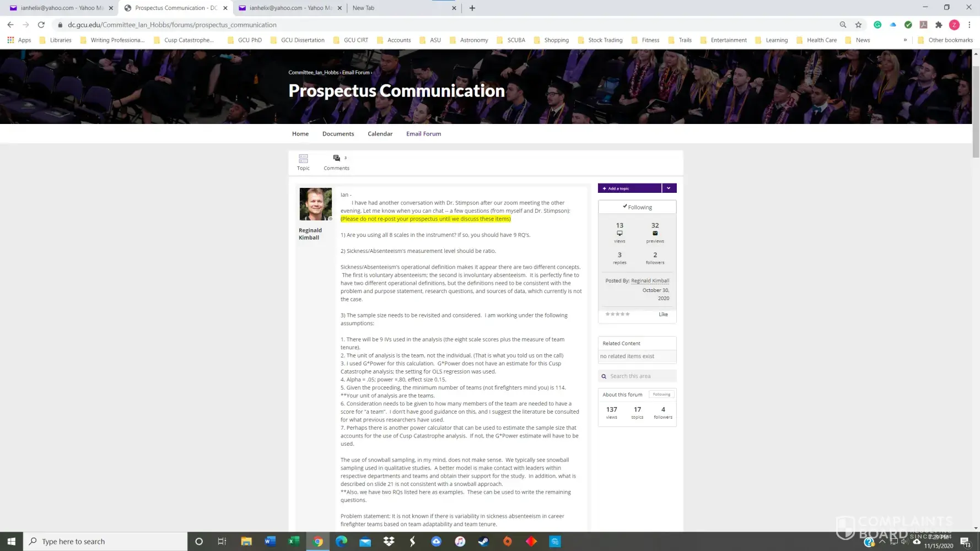This screenshot has height=551, width=980.
Task: Open the Entertainment bookmarks folder
Action: point(724,40)
